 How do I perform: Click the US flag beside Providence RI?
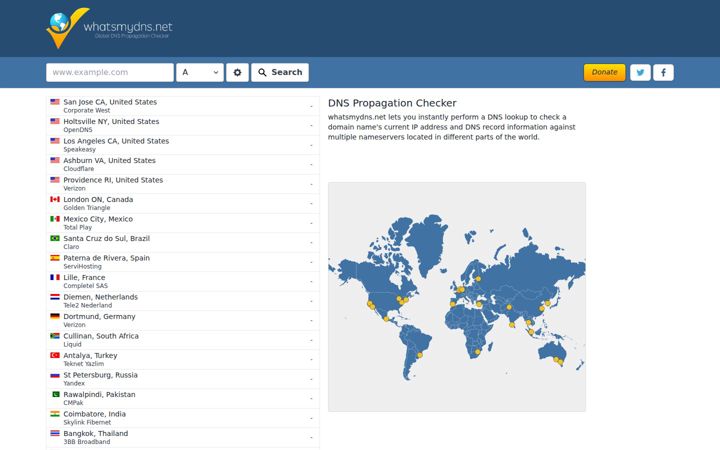coord(55,180)
